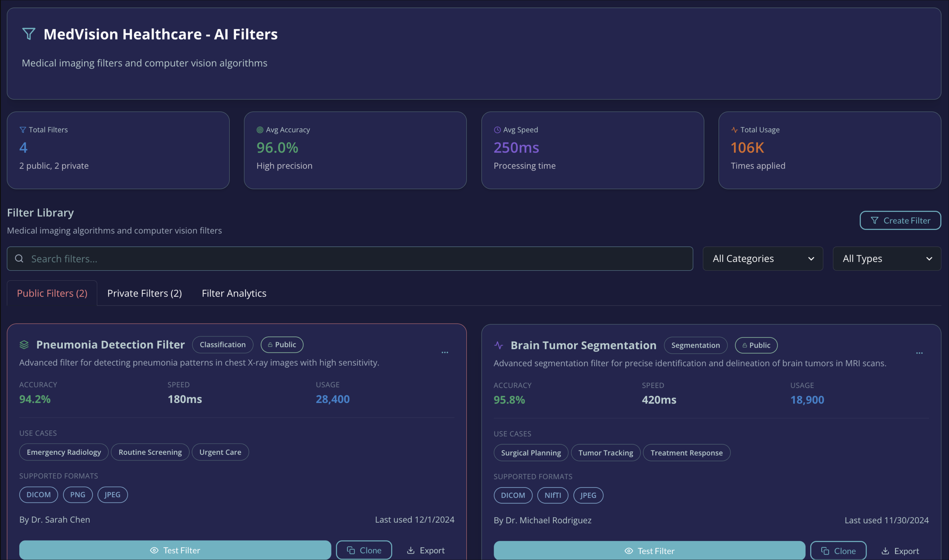
Task: Test the Pneumonia Detection Filter
Action: [x=175, y=550]
